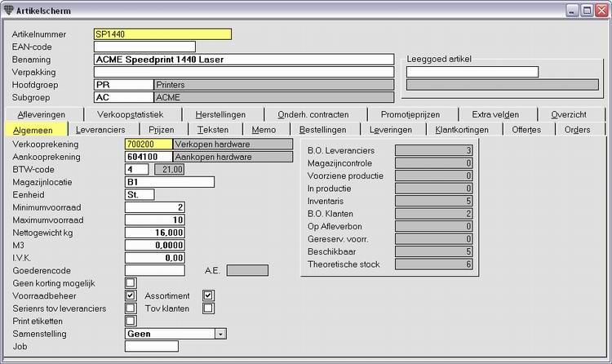Click the Subgroep code field AC
Screen dimensions: 612x364
[x=124, y=97]
